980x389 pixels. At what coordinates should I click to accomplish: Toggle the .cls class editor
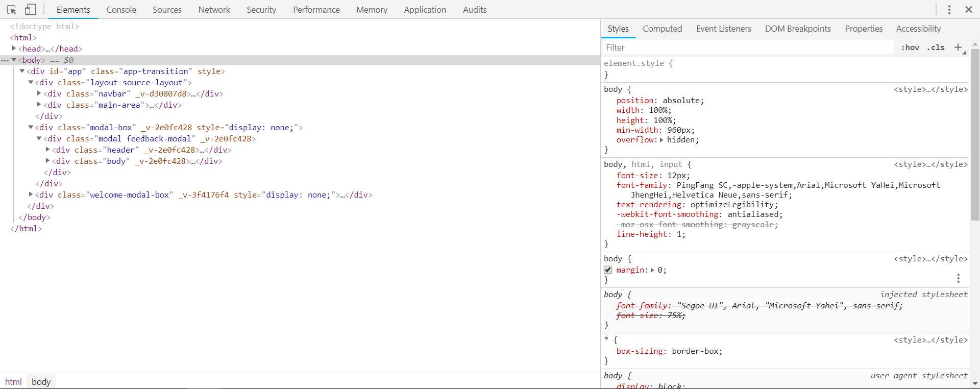point(936,47)
